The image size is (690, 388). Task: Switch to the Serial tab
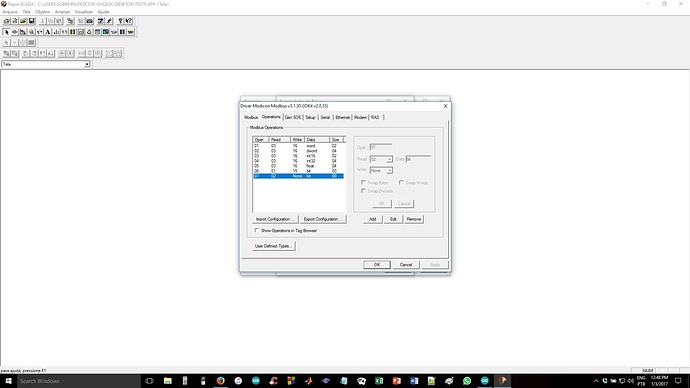pos(325,117)
